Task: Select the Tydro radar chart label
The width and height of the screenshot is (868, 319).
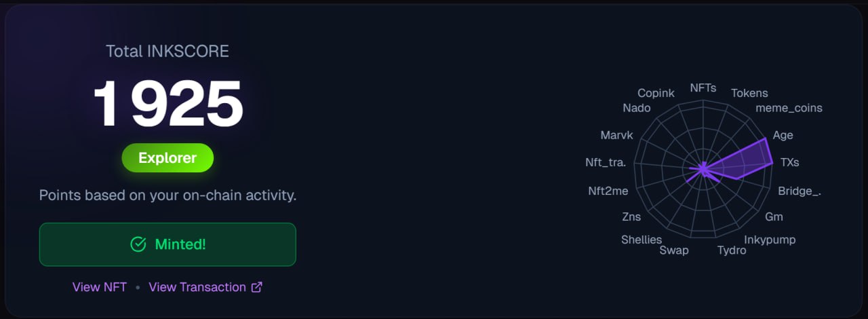Action: (732, 250)
